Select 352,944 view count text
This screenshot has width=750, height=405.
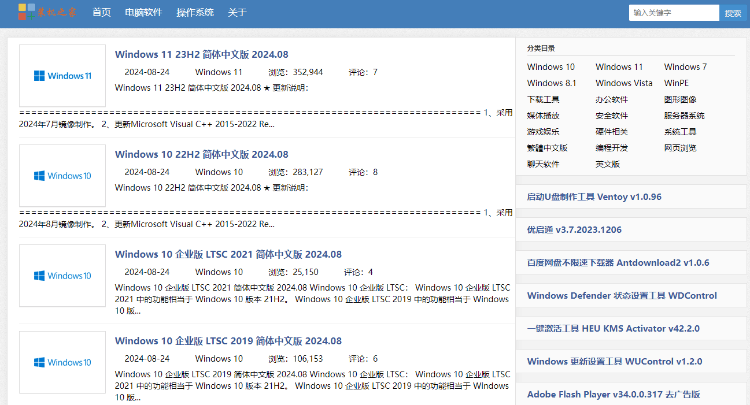[308, 72]
